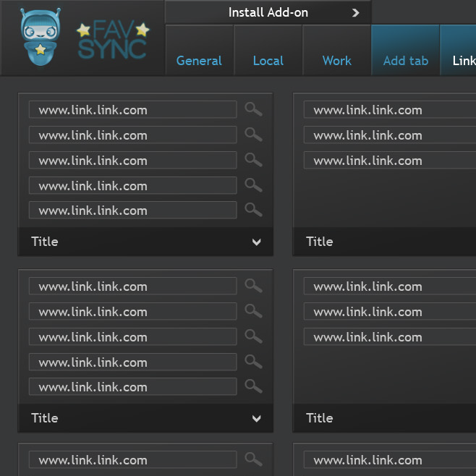Screen dimensions: 476x476
Task: Switch to the General tab
Action: [x=199, y=61]
